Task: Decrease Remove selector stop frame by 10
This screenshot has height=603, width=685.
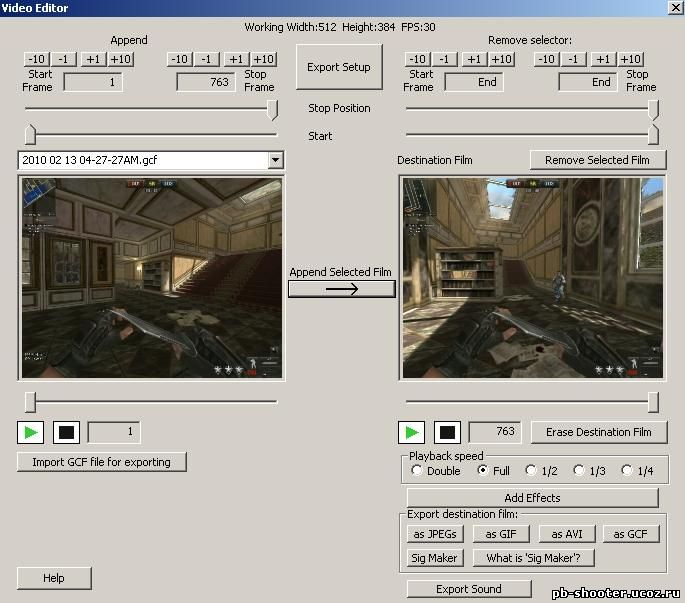Action: tap(547, 59)
